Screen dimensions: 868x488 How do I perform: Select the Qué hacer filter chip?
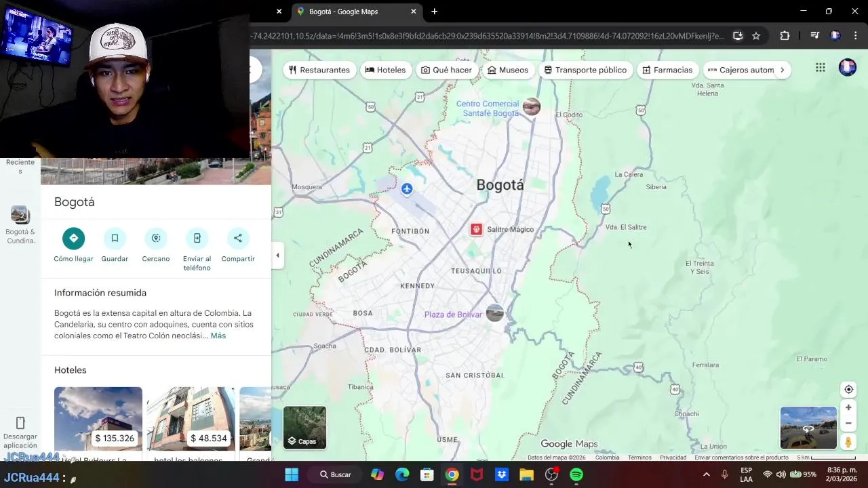[x=446, y=70]
